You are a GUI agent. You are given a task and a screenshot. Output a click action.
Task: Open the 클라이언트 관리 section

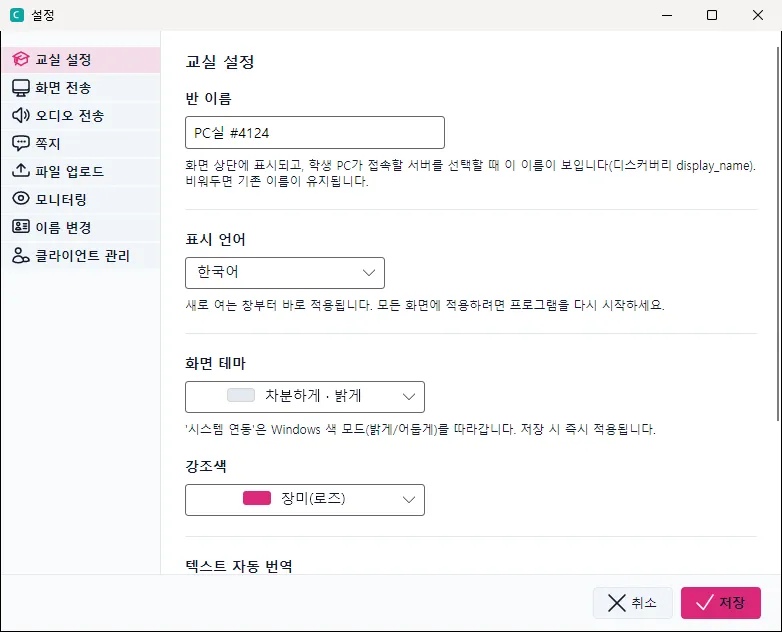(81, 255)
